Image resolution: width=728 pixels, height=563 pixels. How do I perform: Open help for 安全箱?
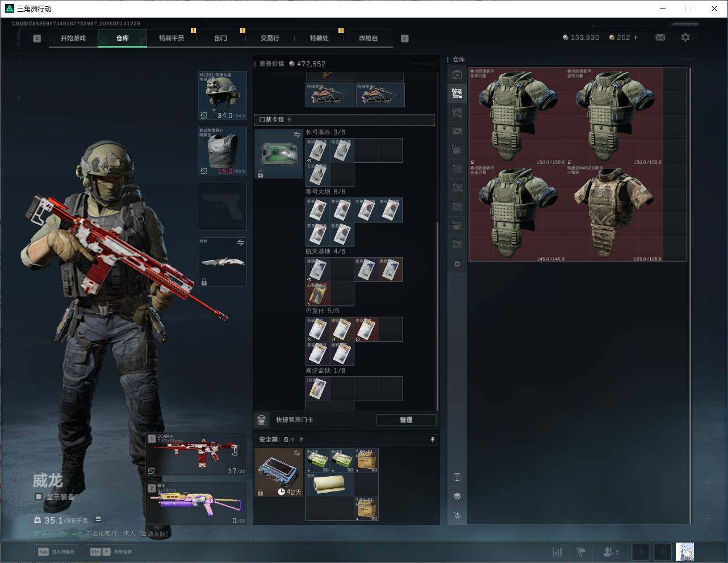[x=301, y=439]
